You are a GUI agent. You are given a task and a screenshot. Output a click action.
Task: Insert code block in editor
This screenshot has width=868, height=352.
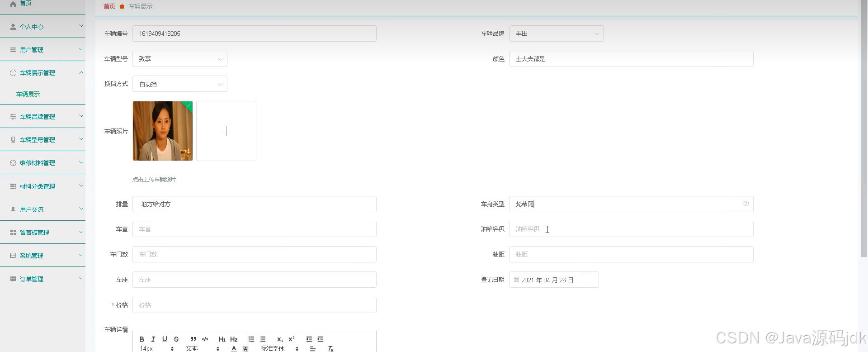[x=205, y=339]
